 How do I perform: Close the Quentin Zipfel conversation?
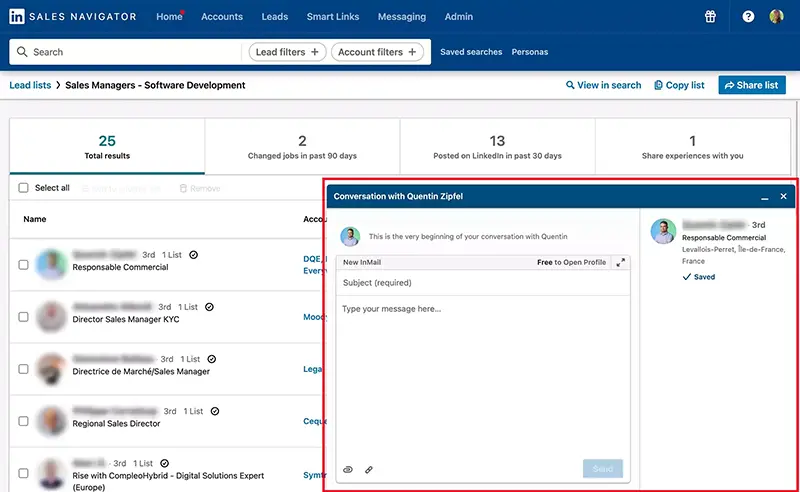(x=783, y=196)
